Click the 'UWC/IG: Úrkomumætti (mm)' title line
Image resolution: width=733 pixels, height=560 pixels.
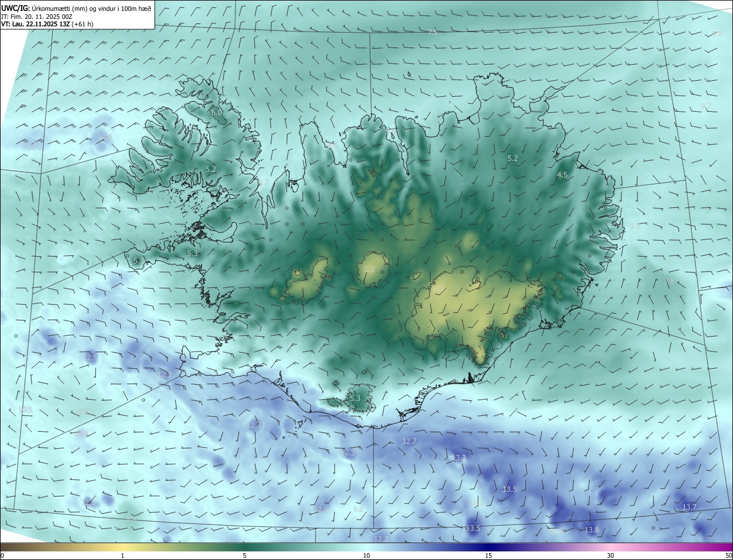tap(77, 7)
